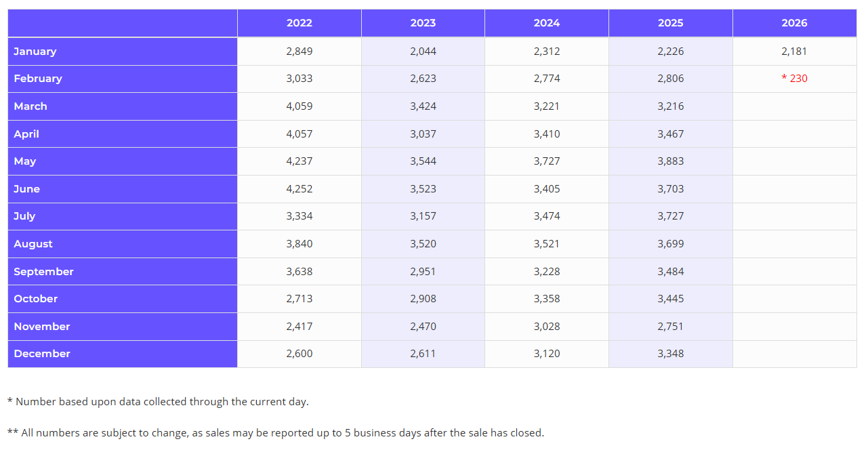Click the 2024 column header
This screenshot has height=452, width=868.
(547, 23)
